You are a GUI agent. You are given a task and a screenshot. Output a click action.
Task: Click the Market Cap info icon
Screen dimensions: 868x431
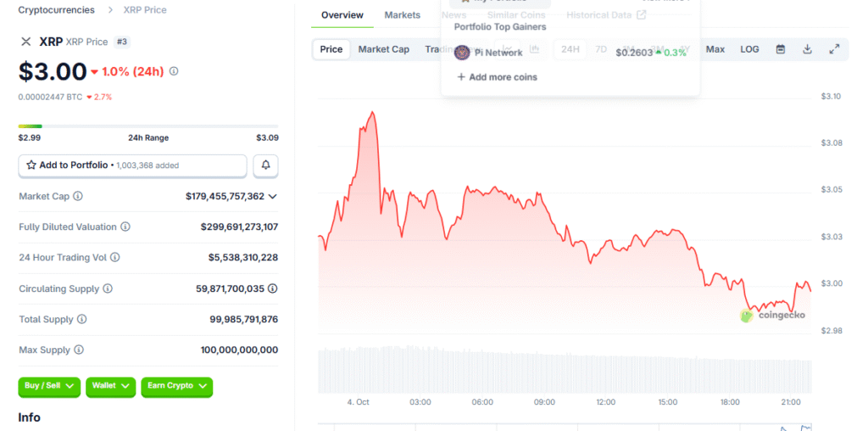[78, 196]
